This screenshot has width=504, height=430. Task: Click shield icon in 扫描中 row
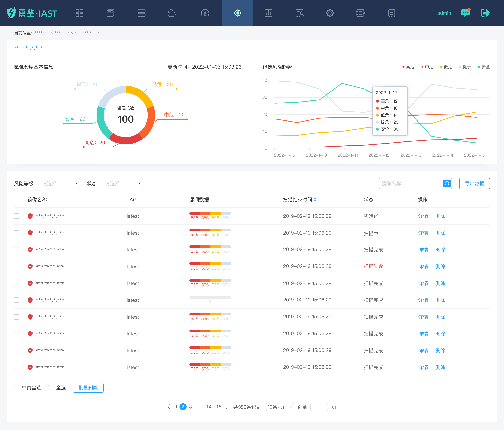pyautogui.click(x=30, y=233)
